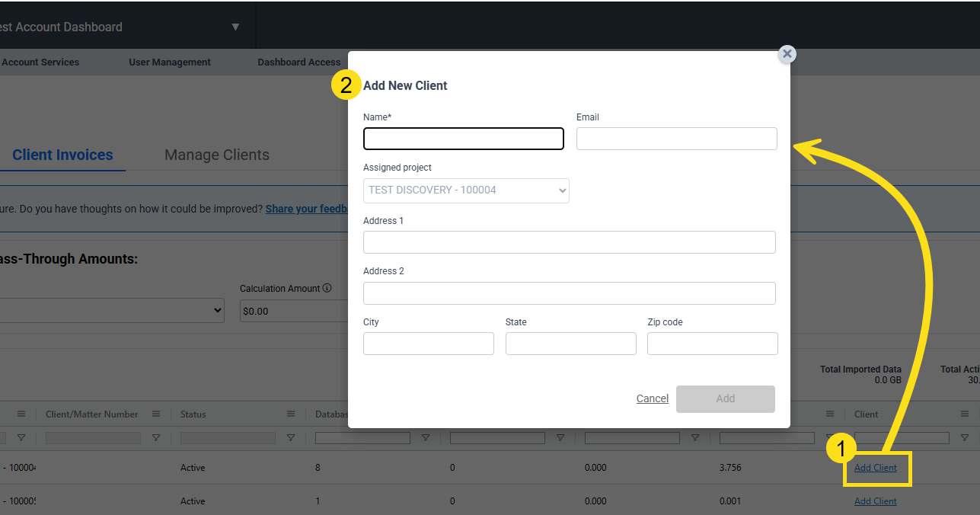980x515 pixels.
Task: Click Add Client link in 3.756 row
Action: (x=876, y=468)
